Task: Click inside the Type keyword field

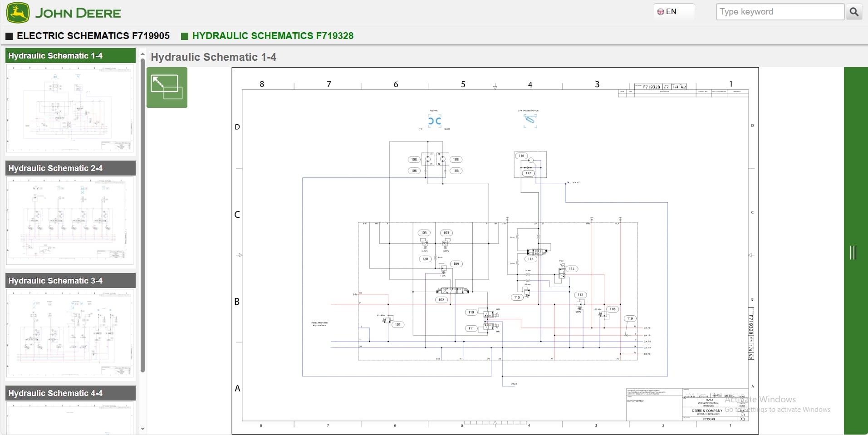Action: 780,11
